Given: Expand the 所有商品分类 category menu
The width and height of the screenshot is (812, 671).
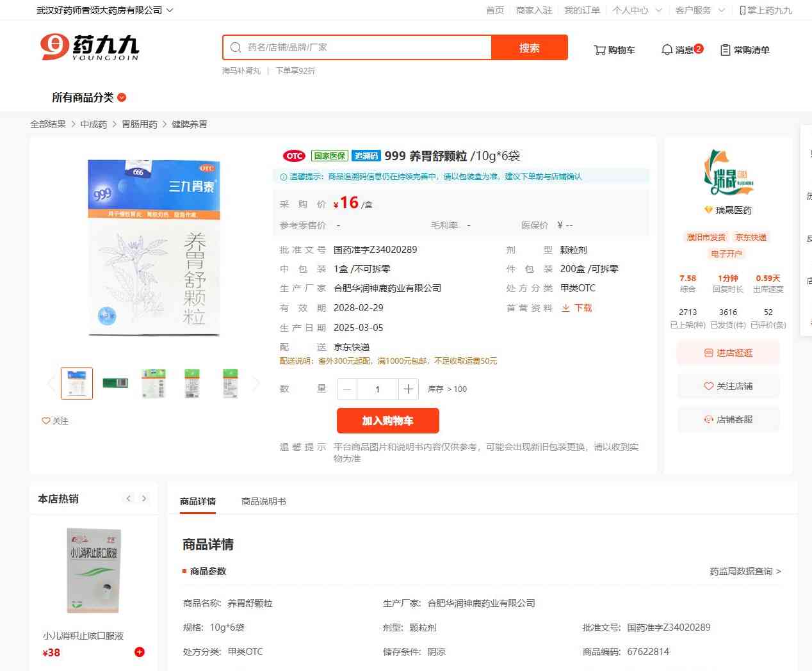Looking at the screenshot, I should pyautogui.click(x=89, y=97).
